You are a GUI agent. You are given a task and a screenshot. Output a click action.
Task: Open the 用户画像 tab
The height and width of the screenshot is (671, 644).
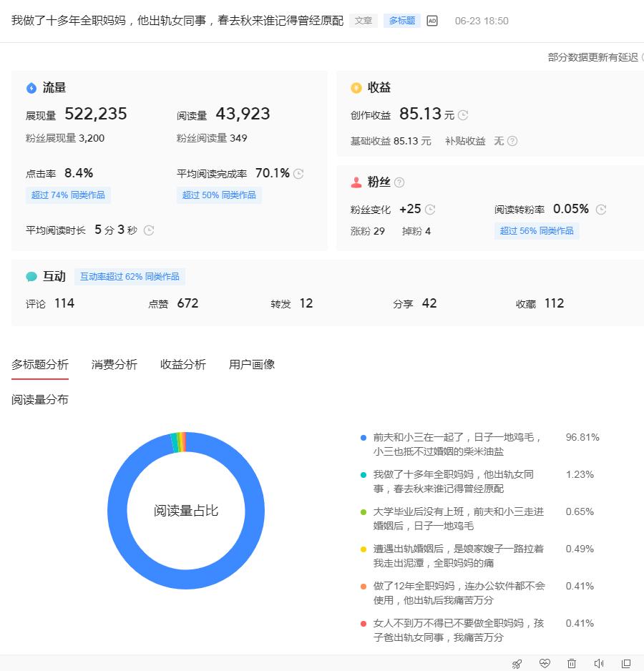[x=251, y=364]
